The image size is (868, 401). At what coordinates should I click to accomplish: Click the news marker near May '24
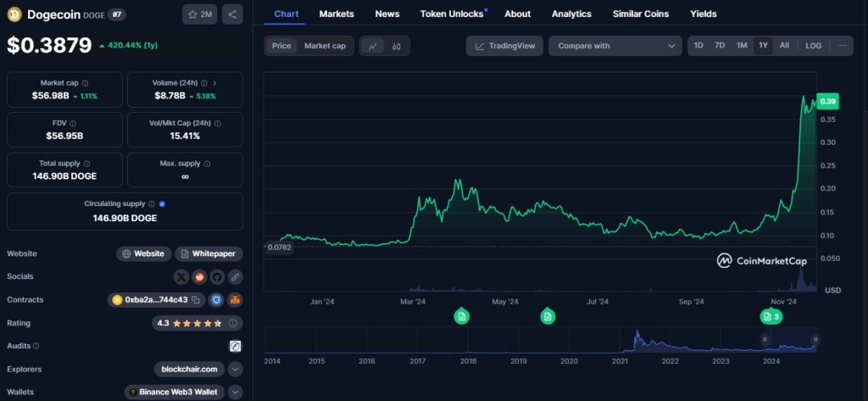(x=548, y=316)
